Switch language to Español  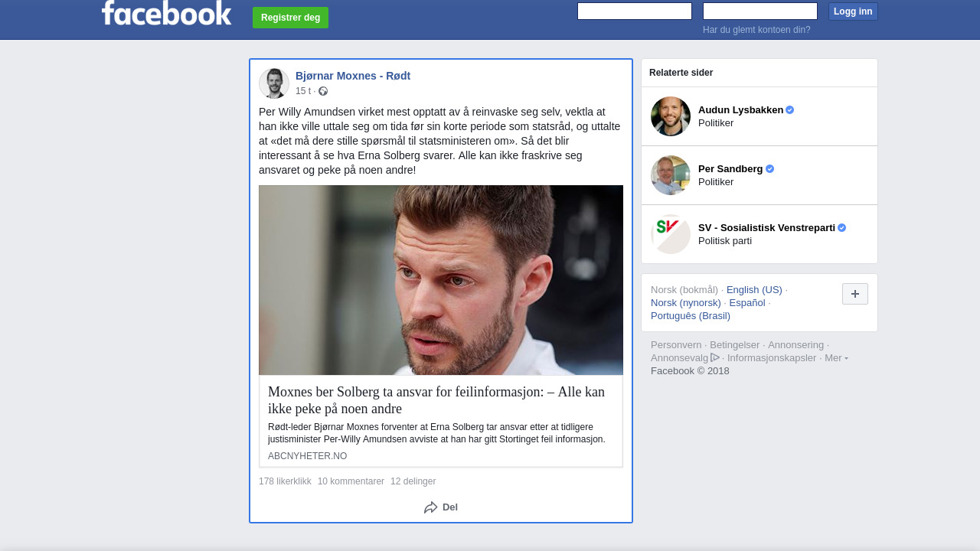(x=747, y=303)
